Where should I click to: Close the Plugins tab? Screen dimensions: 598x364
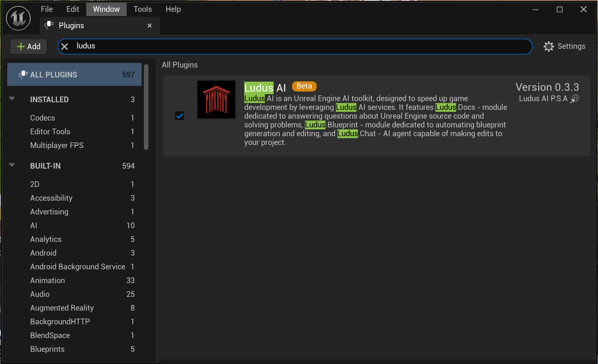point(150,26)
